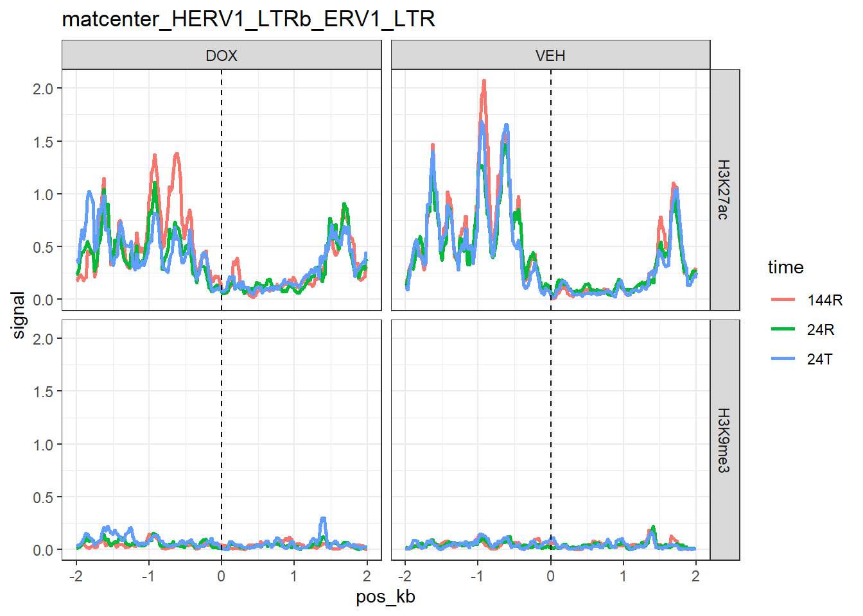863x616 pixels.
Task: Click the tallest red peak in VEH H3K27ac
Action: [x=484, y=82]
